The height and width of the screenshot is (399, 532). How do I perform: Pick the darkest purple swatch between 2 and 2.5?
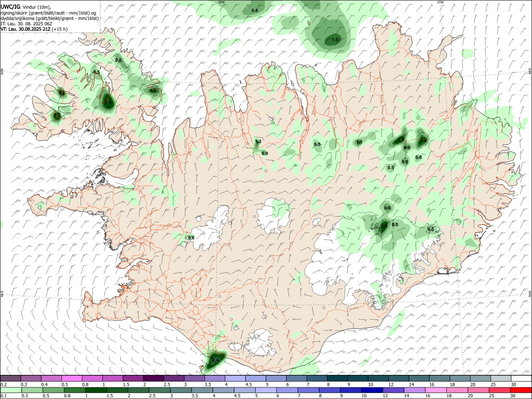point(153,379)
